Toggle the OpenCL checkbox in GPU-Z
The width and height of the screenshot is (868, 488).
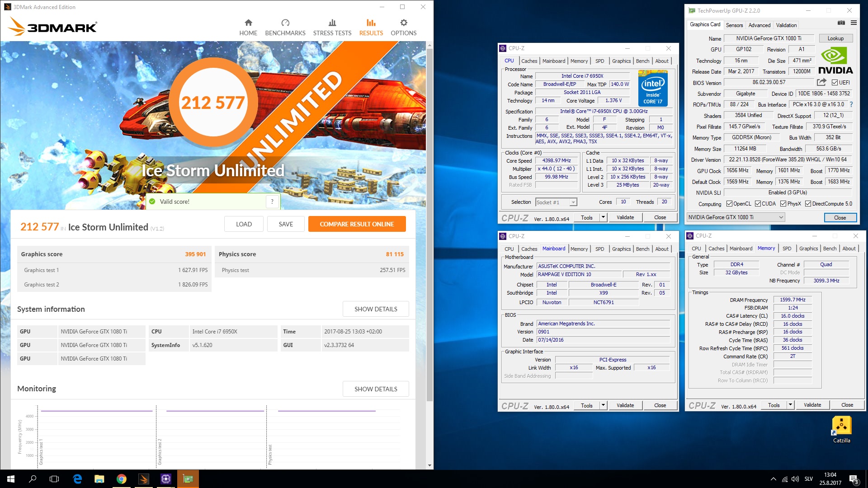click(x=729, y=204)
